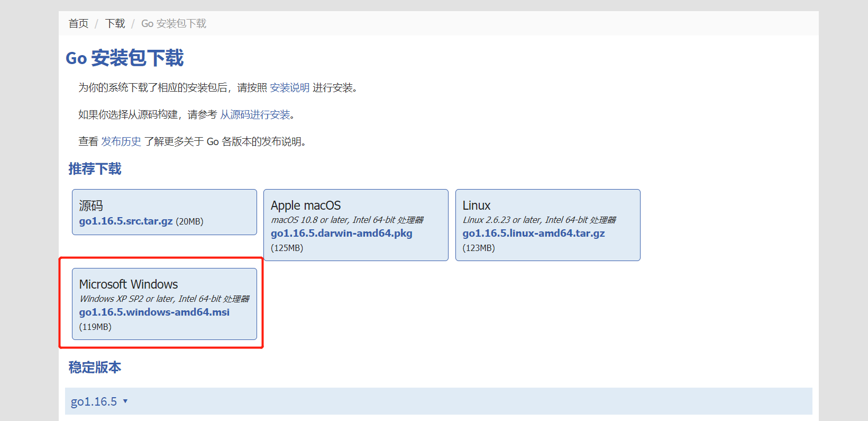Click the 稳定版本 section heading
The width and height of the screenshot is (868, 421).
coord(95,367)
